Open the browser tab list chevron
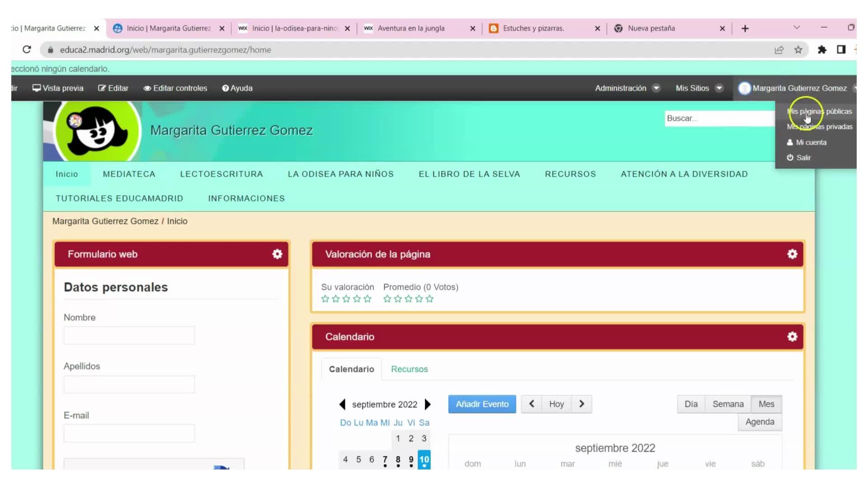Viewport: 868px width, 488px height. tap(797, 28)
